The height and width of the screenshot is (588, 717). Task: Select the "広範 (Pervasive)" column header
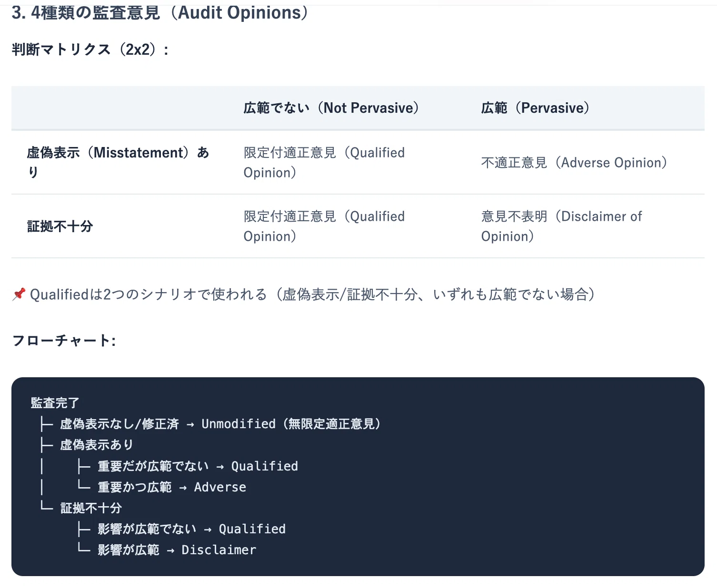(x=535, y=108)
